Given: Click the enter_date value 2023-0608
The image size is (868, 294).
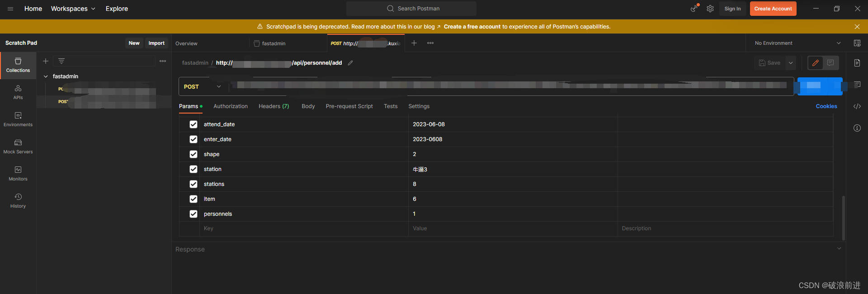Looking at the screenshot, I should [427, 139].
